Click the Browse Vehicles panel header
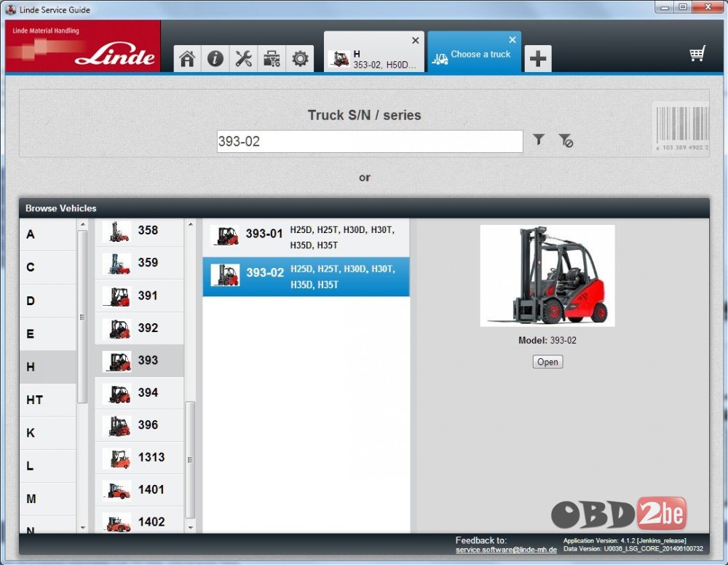This screenshot has width=728, height=565. (x=365, y=208)
